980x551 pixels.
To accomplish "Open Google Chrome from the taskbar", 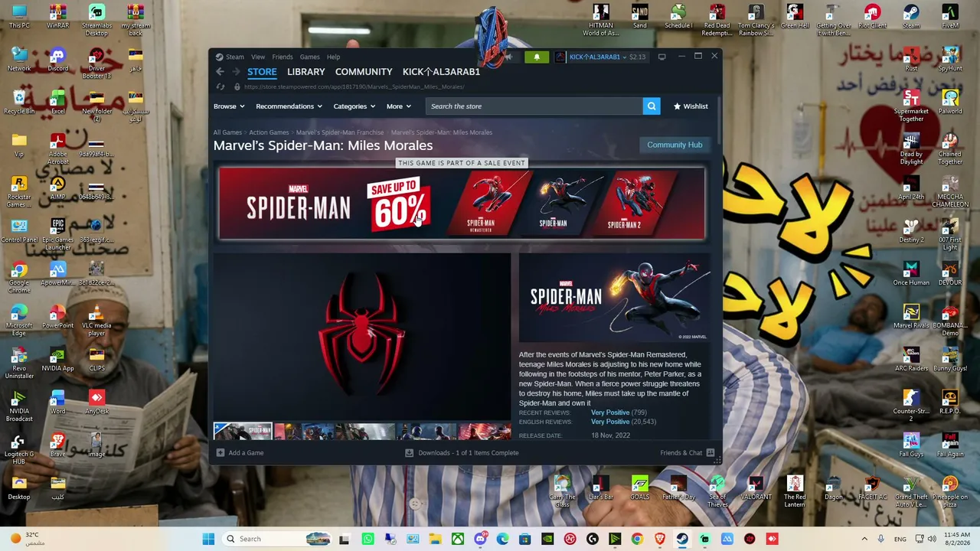I will coord(637,539).
